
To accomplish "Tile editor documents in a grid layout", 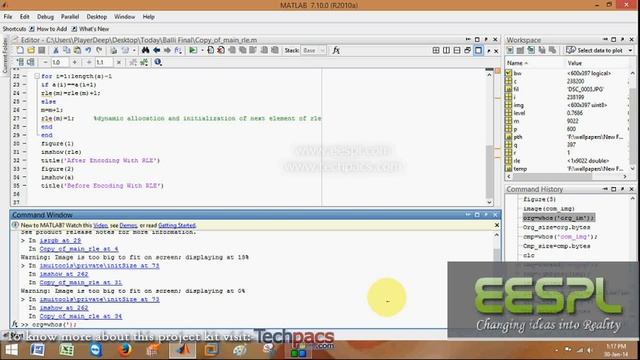I will pyautogui.click(x=436, y=50).
